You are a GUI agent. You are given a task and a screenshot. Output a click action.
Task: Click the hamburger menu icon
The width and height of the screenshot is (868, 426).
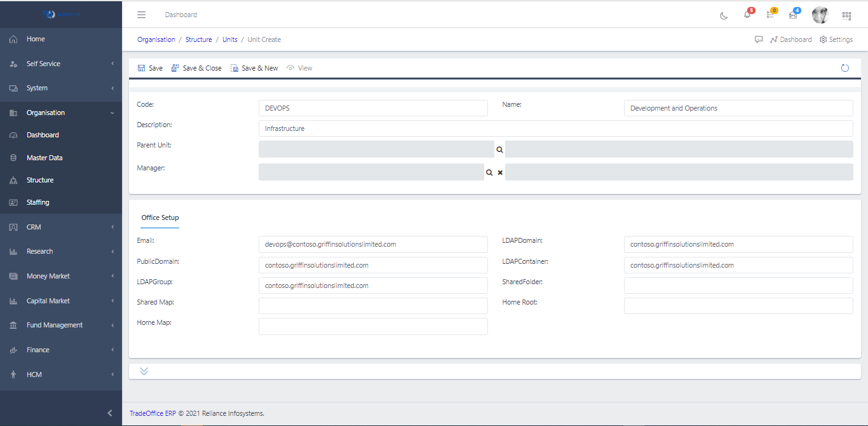pyautogui.click(x=142, y=15)
